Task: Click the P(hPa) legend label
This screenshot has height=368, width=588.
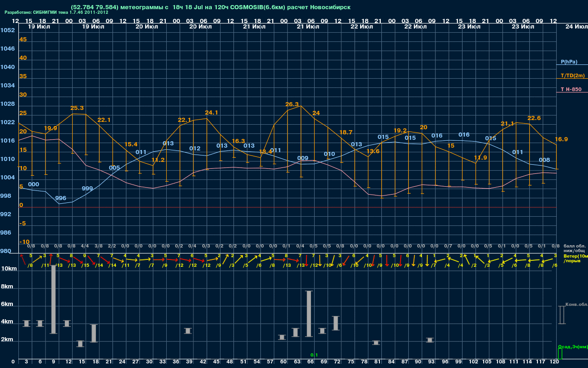Action: tap(569, 62)
